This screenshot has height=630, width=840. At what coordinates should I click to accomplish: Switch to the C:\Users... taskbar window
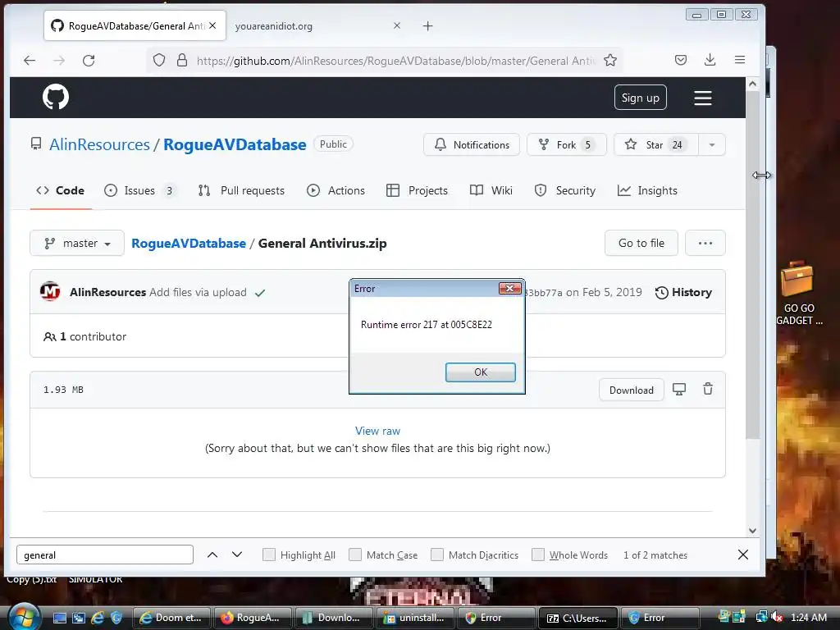click(577, 618)
